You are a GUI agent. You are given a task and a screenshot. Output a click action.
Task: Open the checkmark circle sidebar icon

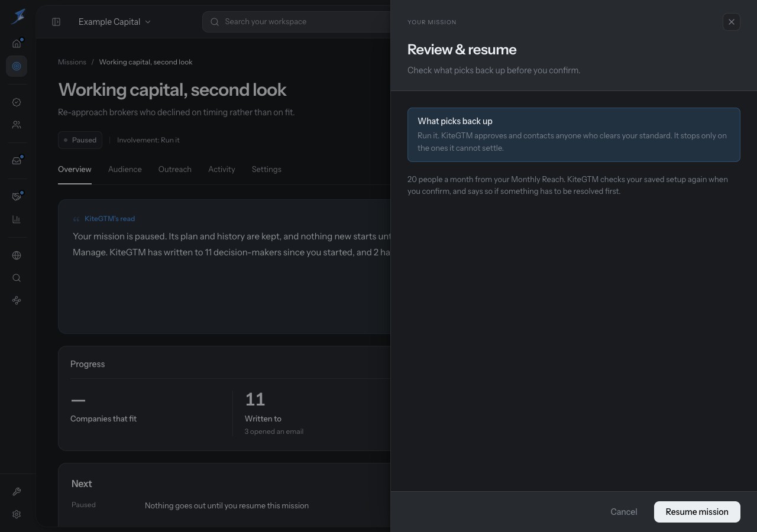[17, 102]
